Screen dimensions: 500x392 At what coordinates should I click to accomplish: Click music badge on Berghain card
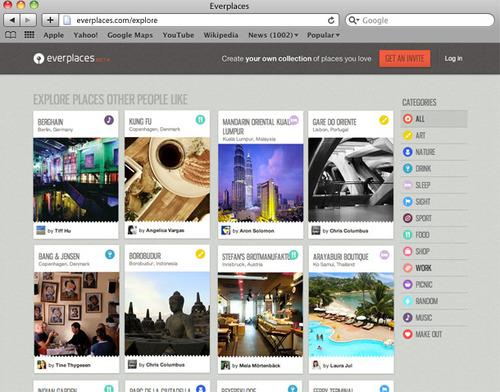coord(109,120)
